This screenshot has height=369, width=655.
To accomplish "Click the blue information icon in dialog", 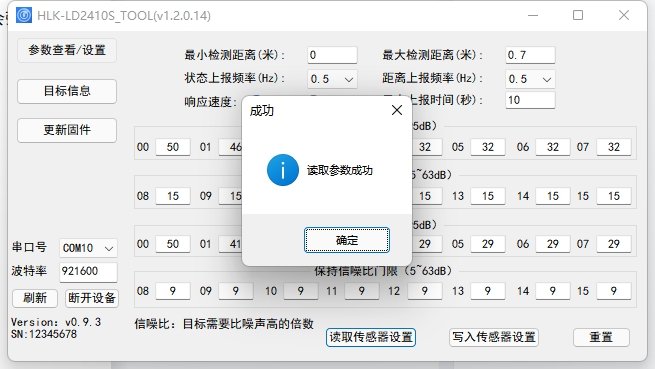I will (x=283, y=170).
